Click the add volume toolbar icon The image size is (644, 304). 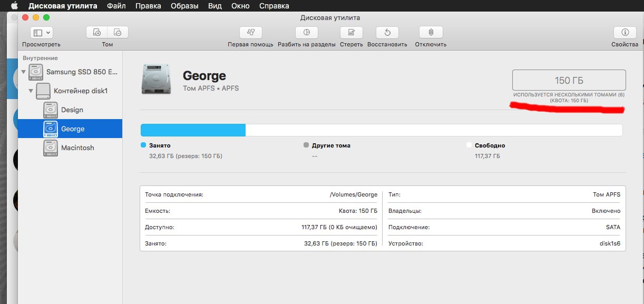tap(97, 32)
